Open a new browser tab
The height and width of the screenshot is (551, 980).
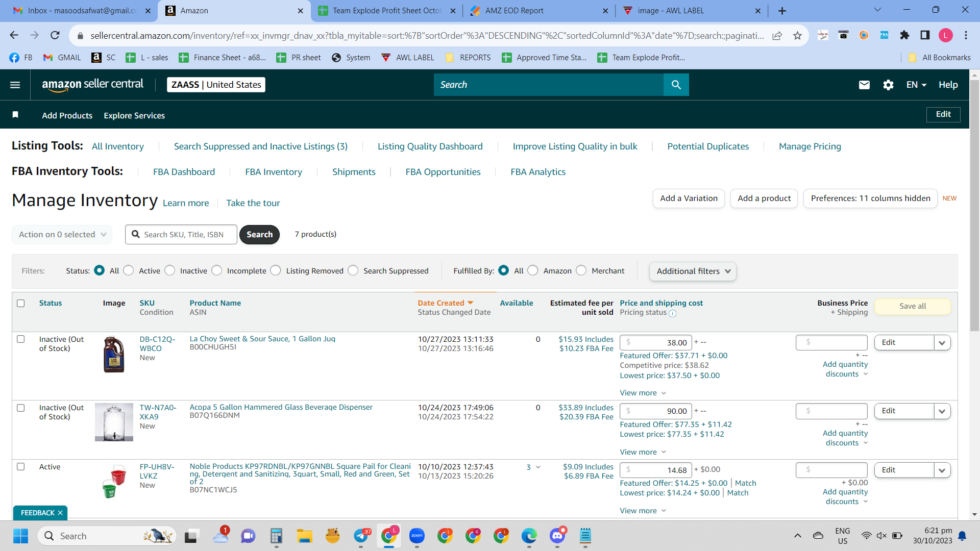coord(782,11)
